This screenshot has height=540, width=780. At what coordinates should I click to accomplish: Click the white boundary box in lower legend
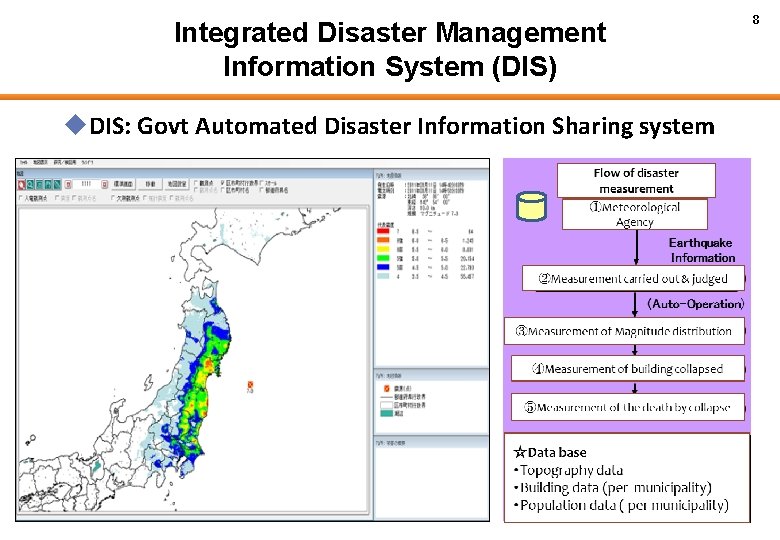386,405
